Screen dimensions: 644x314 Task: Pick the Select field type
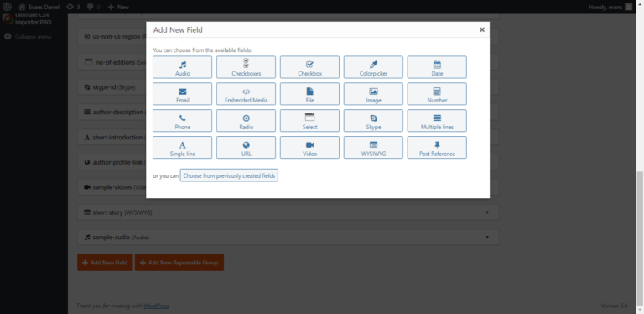[x=309, y=120]
